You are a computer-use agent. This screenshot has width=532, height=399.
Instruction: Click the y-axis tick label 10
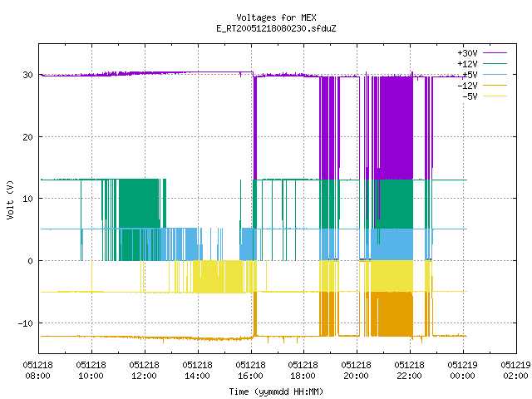point(27,199)
